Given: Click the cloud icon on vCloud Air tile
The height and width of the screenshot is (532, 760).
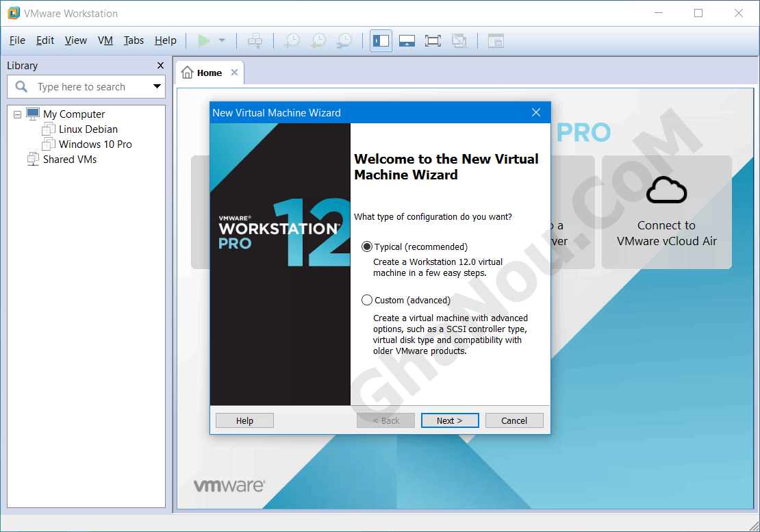Looking at the screenshot, I should coord(666,190).
